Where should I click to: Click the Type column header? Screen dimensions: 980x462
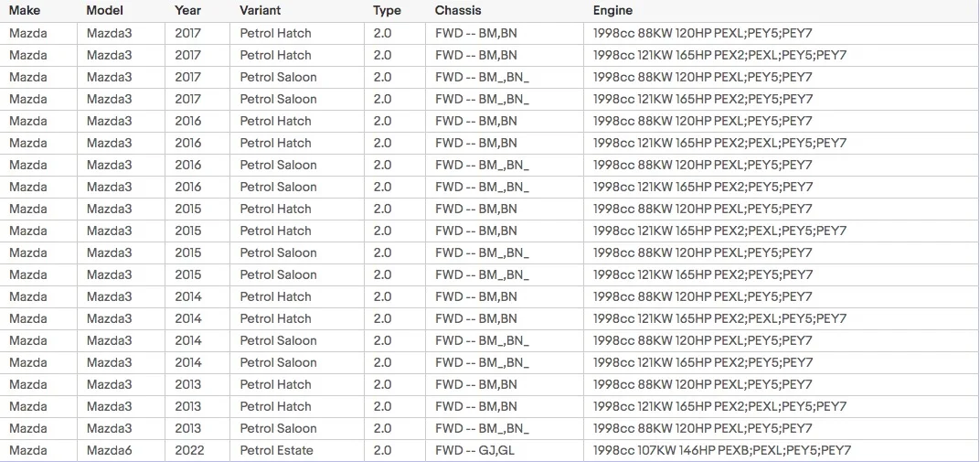point(395,11)
